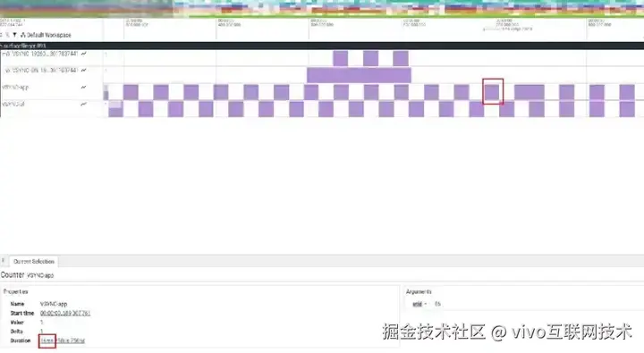Click the chart icon on the HW_VSYNC track
This screenshot has width=644, height=353.
point(84,54)
